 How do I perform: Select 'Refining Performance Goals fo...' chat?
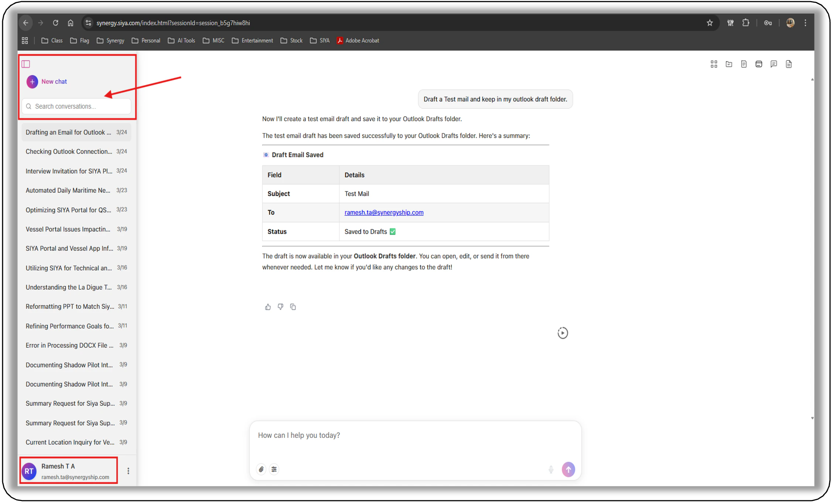[x=76, y=326]
